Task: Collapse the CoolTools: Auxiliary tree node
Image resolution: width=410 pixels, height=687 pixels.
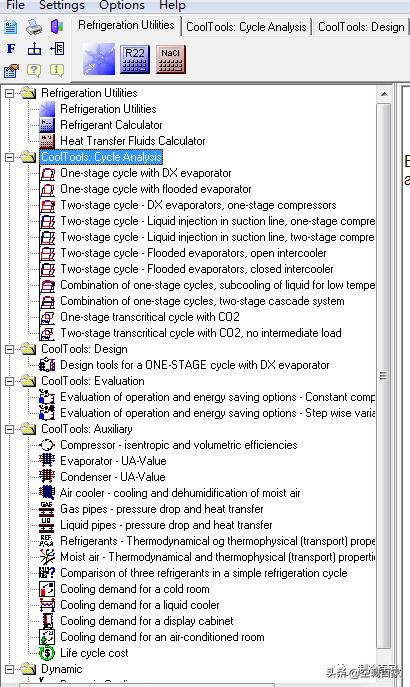Action: coord(10,429)
